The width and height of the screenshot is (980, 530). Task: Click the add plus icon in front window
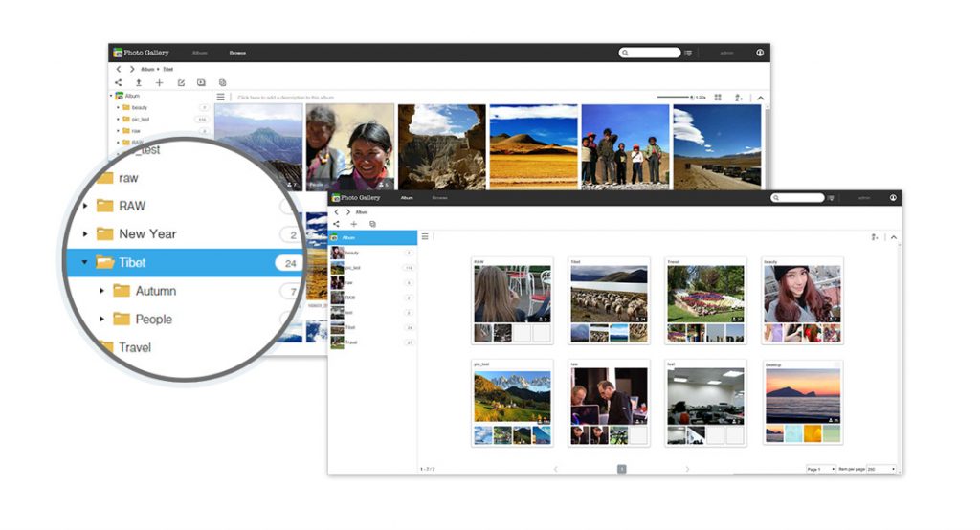[353, 224]
